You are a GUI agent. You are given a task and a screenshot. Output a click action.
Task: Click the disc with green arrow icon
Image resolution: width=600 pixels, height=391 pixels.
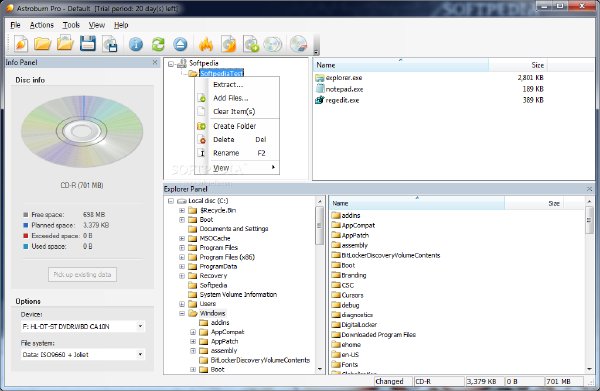(251, 44)
